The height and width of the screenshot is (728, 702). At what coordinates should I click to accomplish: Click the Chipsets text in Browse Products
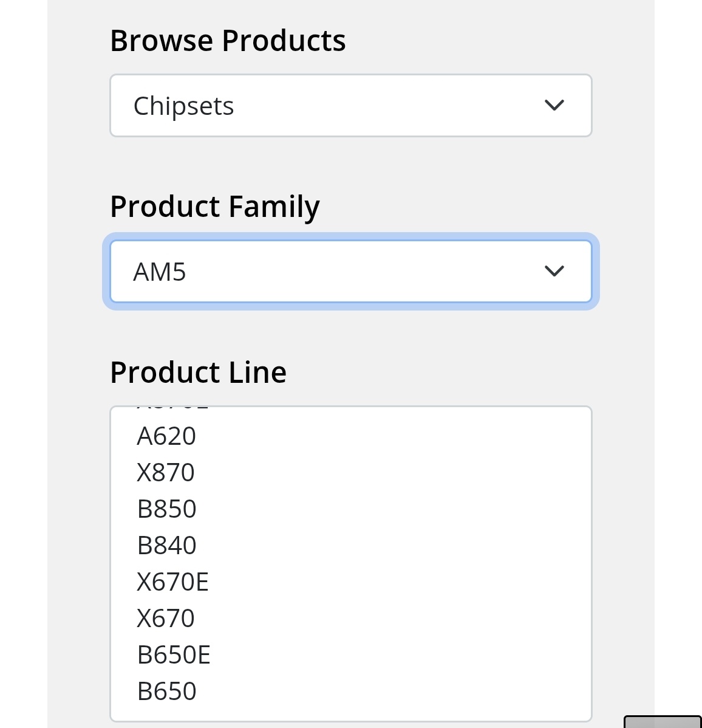183,106
